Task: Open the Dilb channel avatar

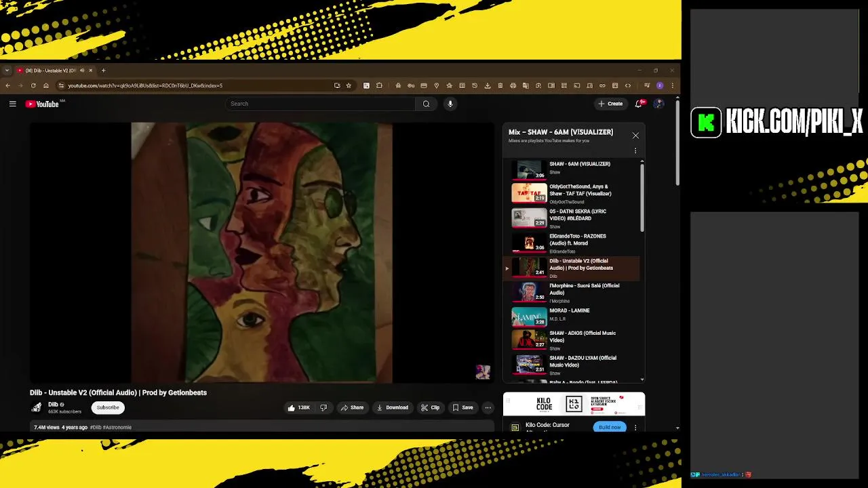Action: coord(37,407)
